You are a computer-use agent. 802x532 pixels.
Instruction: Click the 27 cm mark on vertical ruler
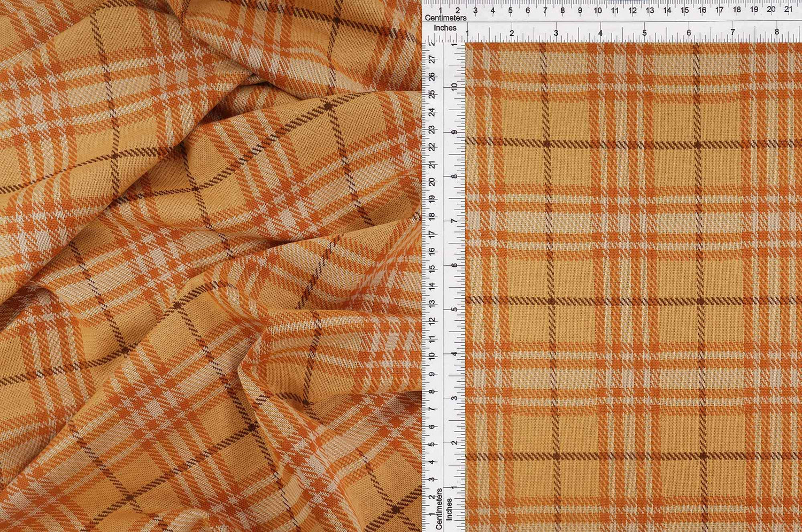coord(431,60)
